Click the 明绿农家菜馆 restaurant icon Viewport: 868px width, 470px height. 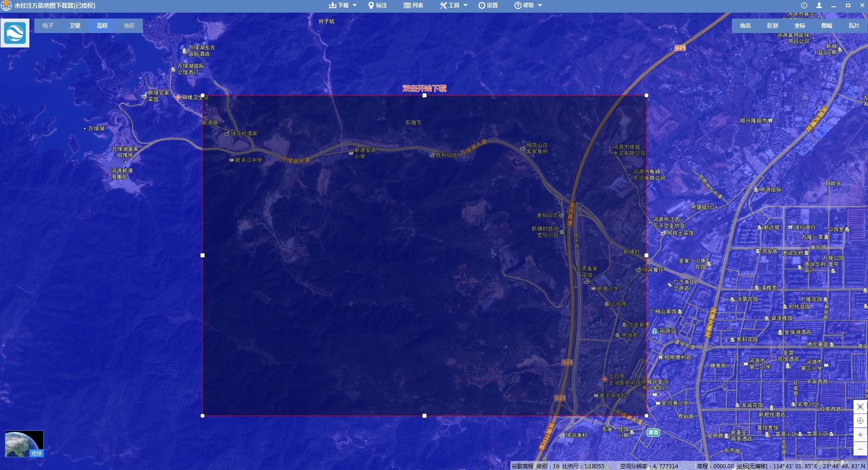coord(144,96)
